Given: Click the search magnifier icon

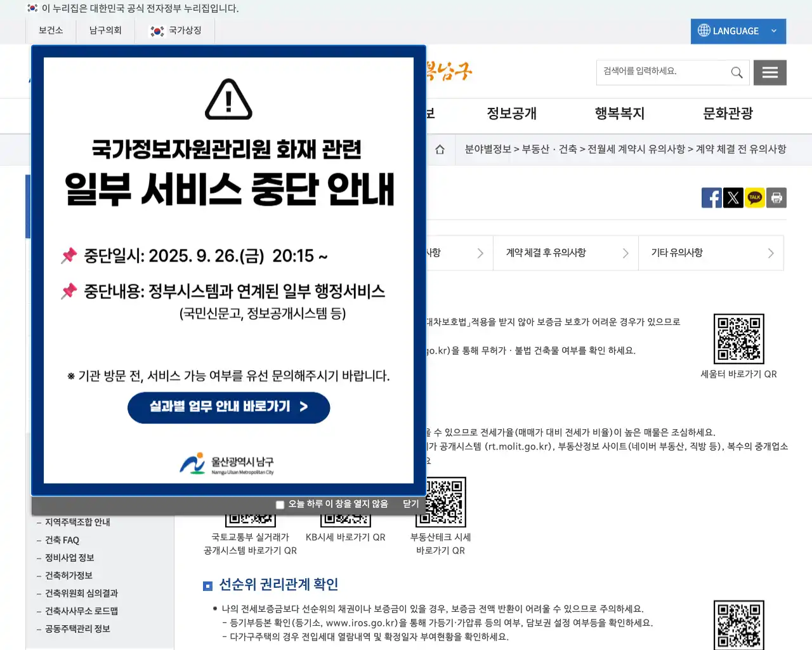Looking at the screenshot, I should click(737, 72).
